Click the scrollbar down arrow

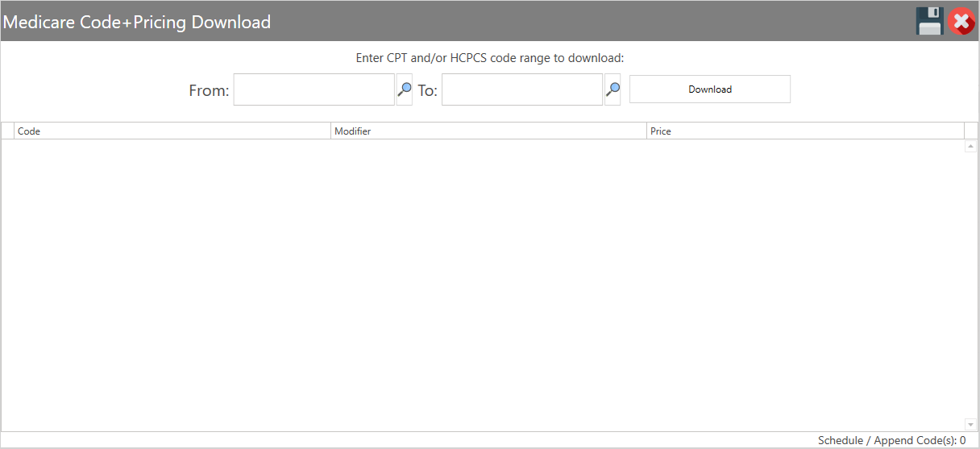coord(970,424)
